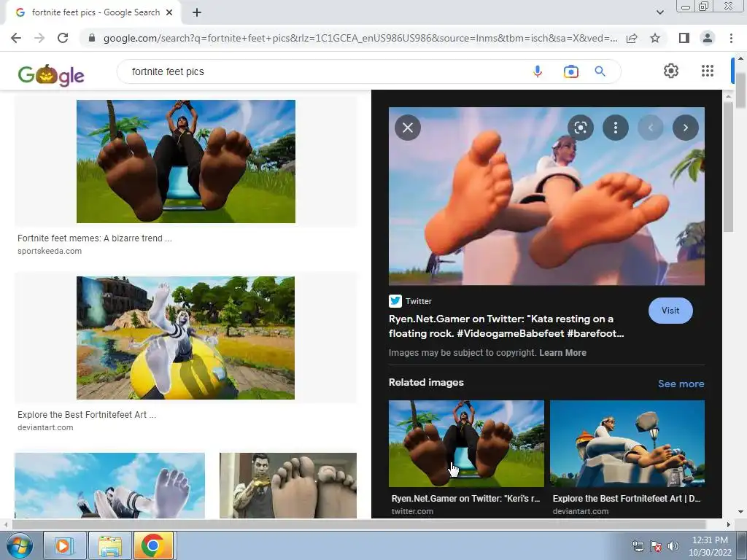Open Windows Explorer from taskbar
Viewport: 747px width, 560px height.
coord(109,545)
